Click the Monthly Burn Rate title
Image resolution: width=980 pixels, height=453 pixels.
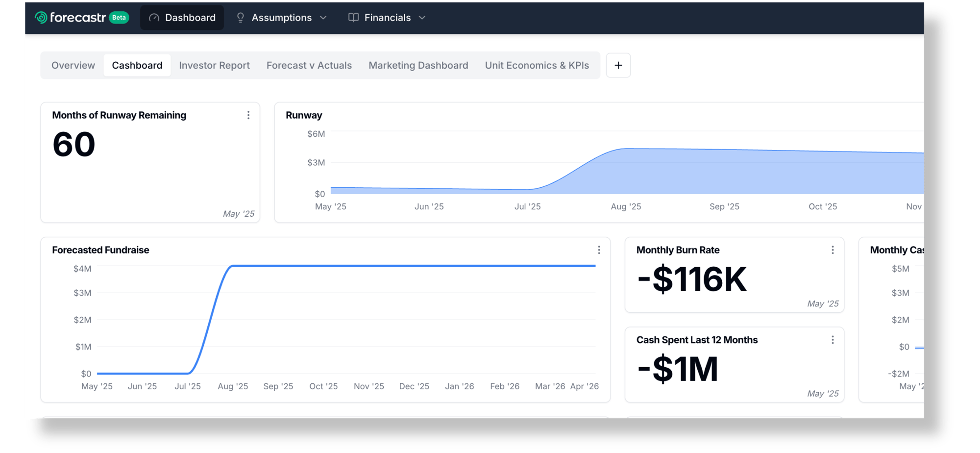678,250
